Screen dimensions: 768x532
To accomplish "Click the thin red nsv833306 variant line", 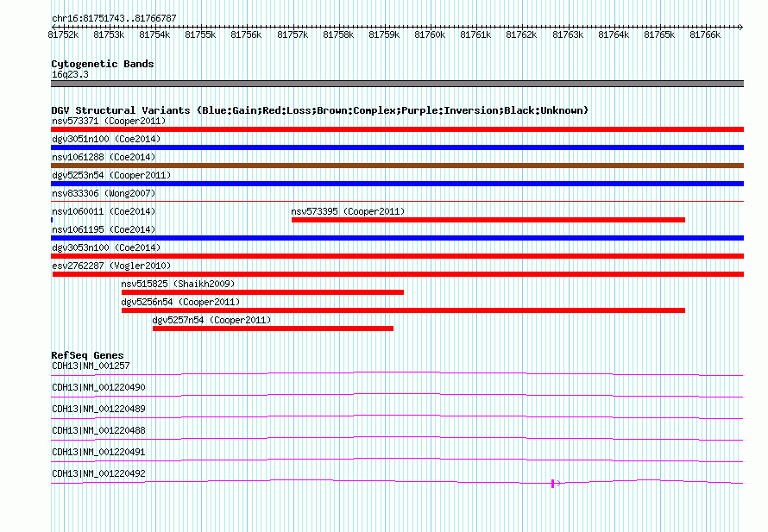I will [x=397, y=201].
